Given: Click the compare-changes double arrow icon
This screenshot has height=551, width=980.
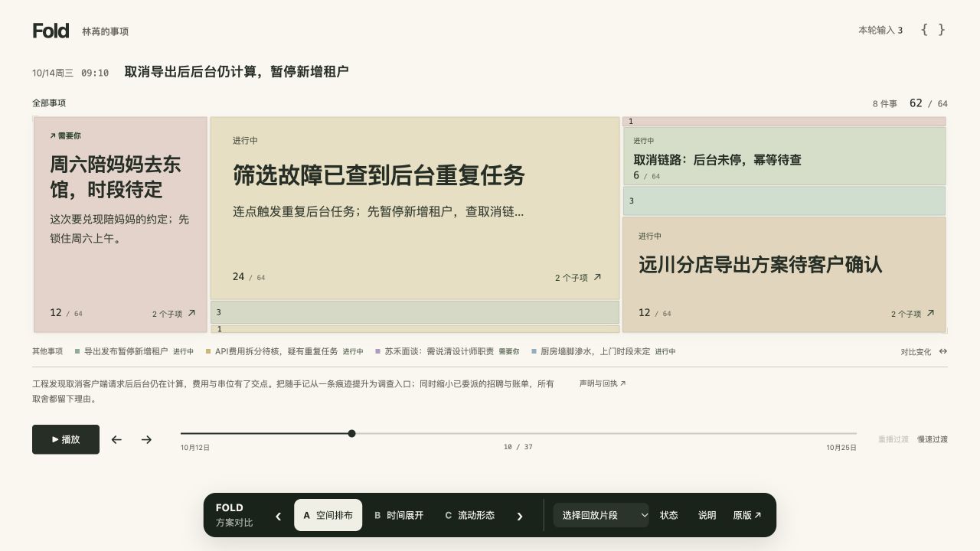Looking at the screenshot, I should [x=943, y=351].
